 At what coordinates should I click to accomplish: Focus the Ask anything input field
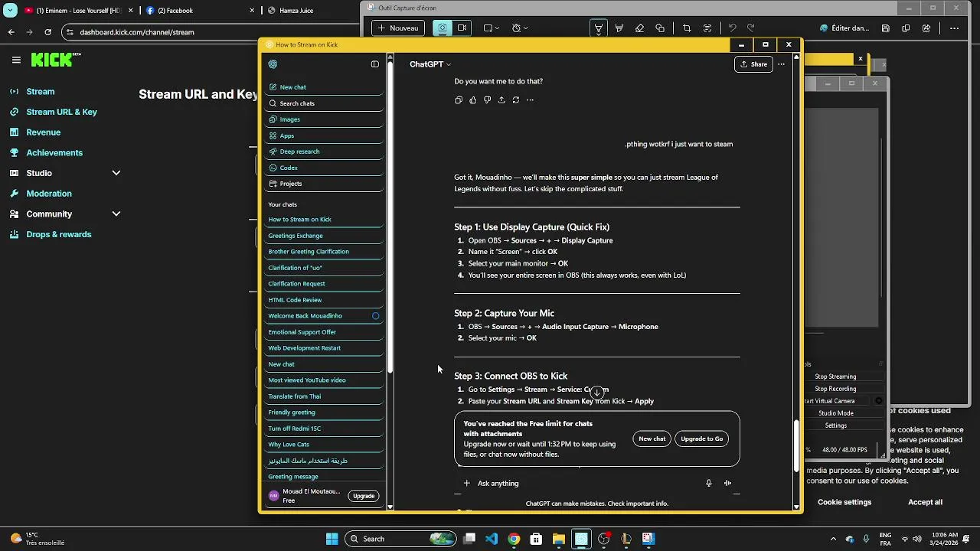586,484
